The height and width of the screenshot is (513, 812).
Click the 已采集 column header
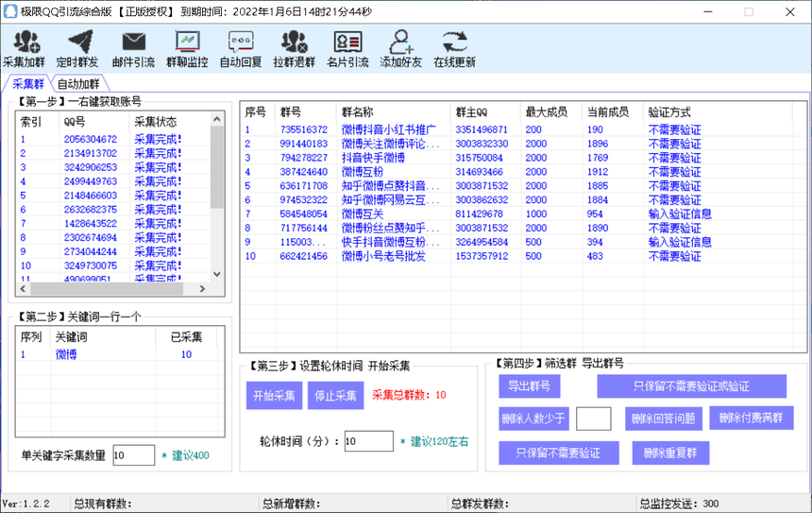pyautogui.click(x=186, y=337)
